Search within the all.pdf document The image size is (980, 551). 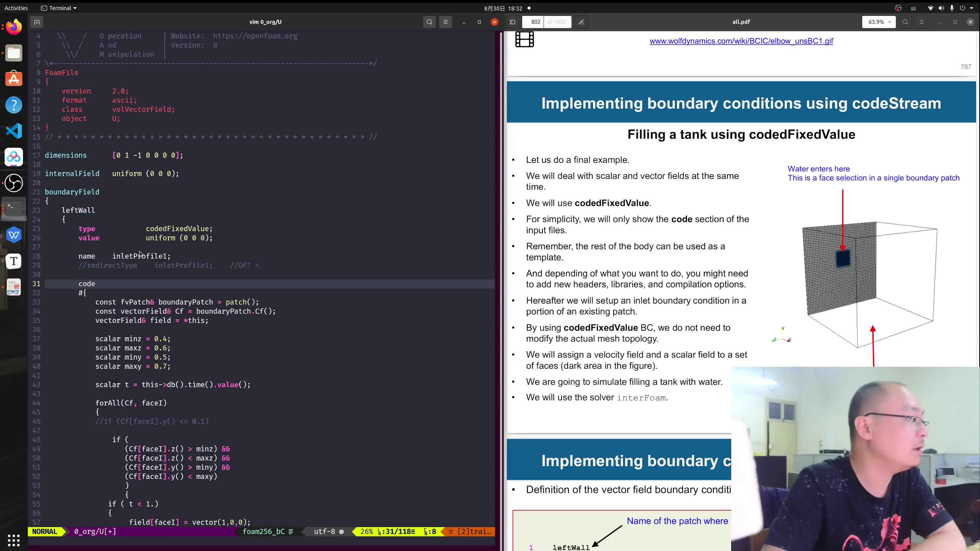coord(905,22)
